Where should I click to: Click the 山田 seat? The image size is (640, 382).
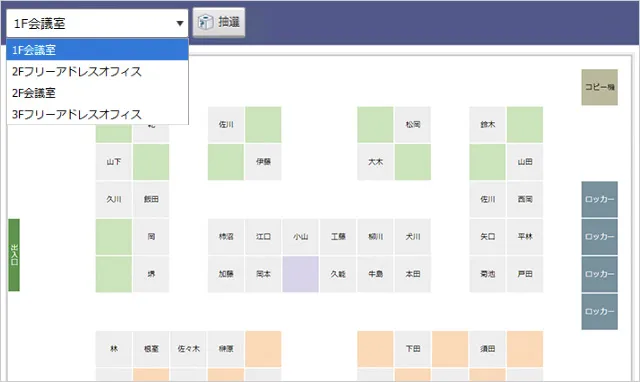coord(525,162)
